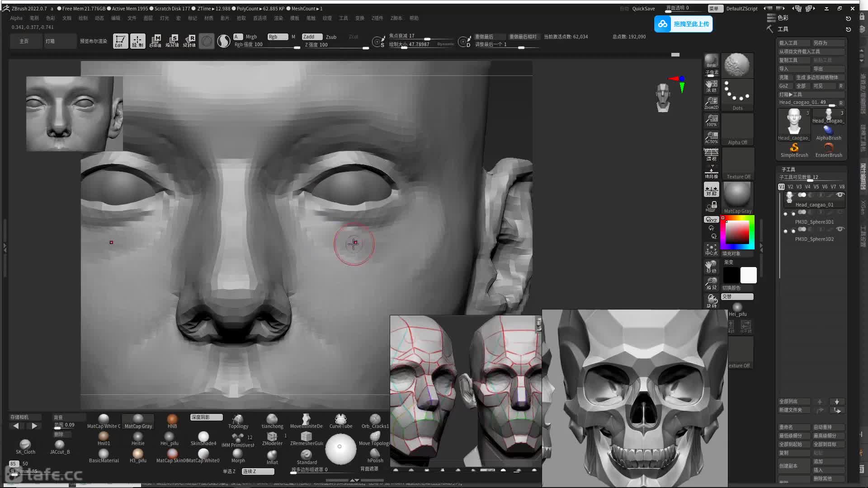Open the 笔刷 (Brush) menu
The width and height of the screenshot is (868, 488).
point(34,18)
